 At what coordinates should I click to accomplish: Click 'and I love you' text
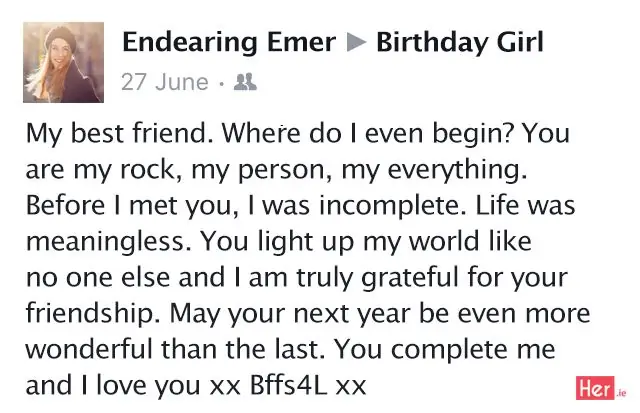coord(113,384)
